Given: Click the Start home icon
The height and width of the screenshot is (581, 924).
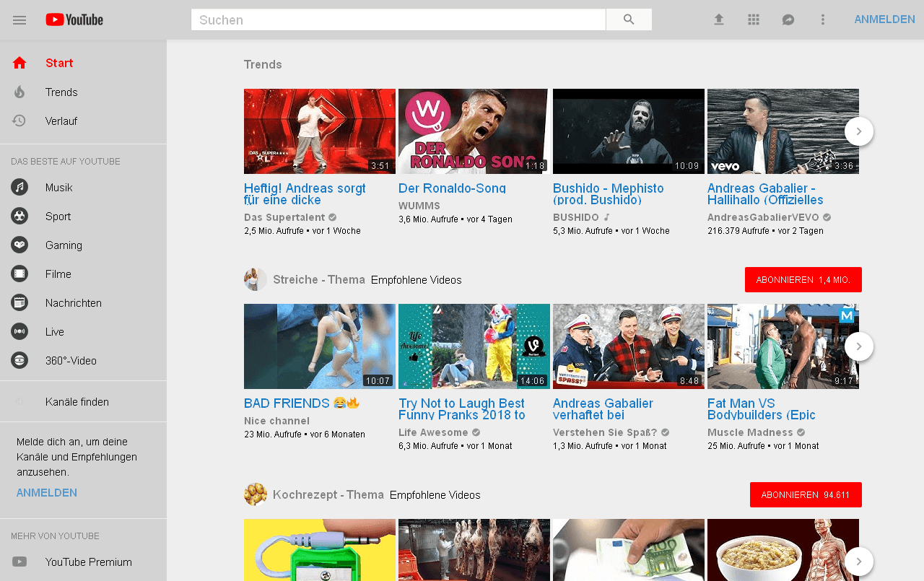Looking at the screenshot, I should (x=19, y=63).
